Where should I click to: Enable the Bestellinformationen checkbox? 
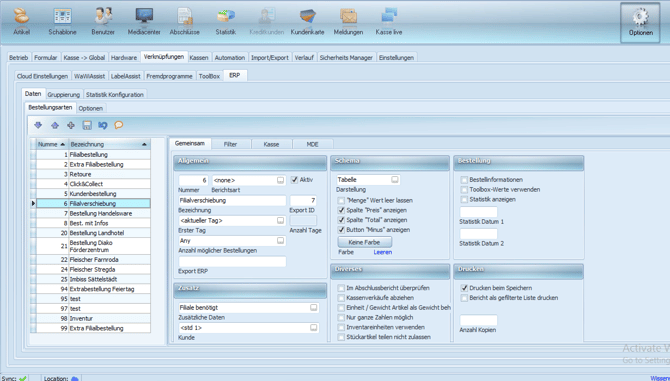point(464,180)
